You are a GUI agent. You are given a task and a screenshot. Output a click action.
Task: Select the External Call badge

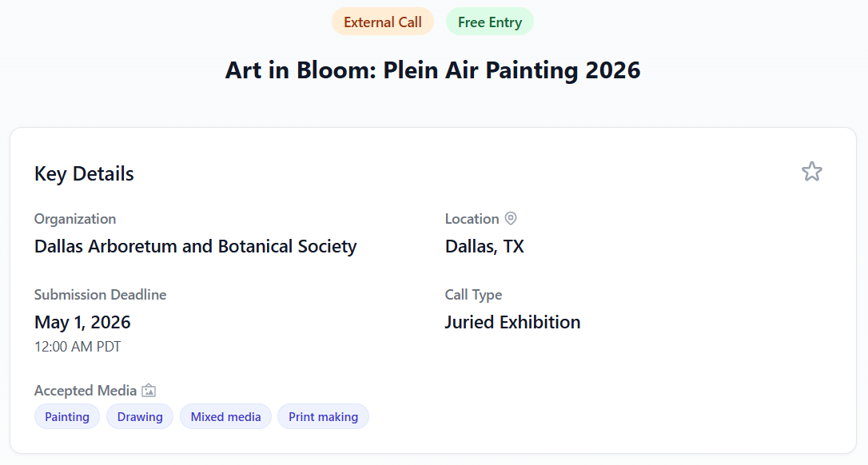pyautogui.click(x=383, y=22)
